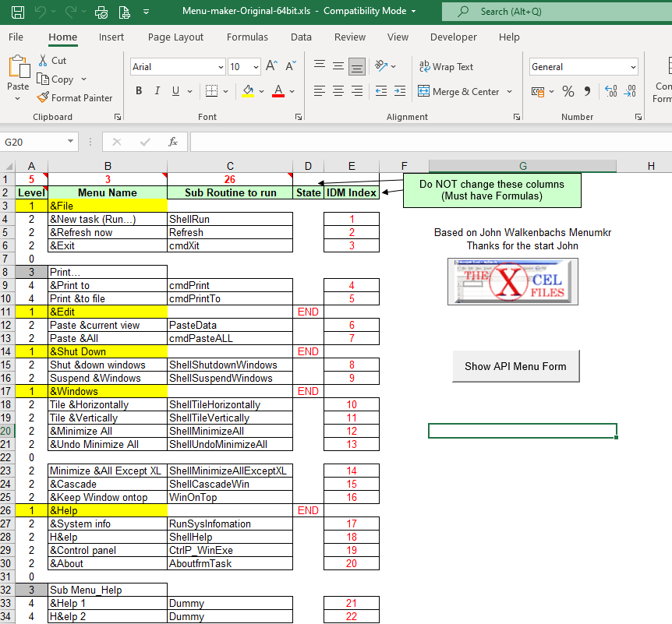
Task: Open Font settings dialog launcher
Action: [x=299, y=117]
